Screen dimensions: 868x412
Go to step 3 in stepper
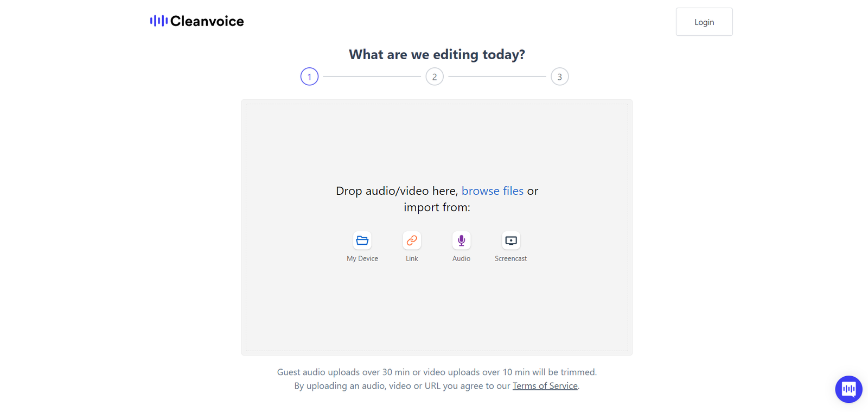tap(560, 77)
